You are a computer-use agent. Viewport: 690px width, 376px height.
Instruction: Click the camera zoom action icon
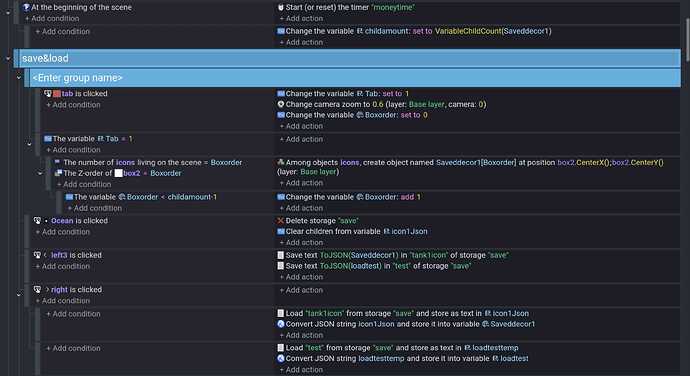point(281,104)
